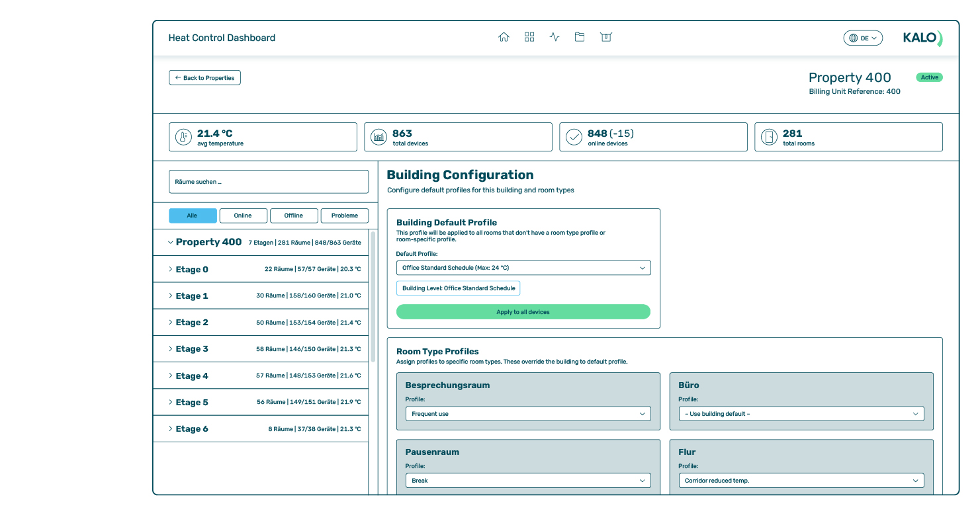The image size is (980, 515).
Task: Select the Alle filter
Action: [x=193, y=216]
